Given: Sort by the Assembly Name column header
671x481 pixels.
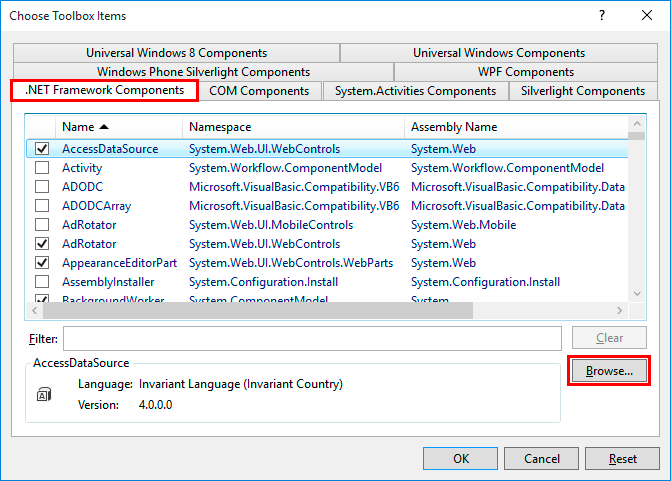Looking at the screenshot, I should (517, 127).
